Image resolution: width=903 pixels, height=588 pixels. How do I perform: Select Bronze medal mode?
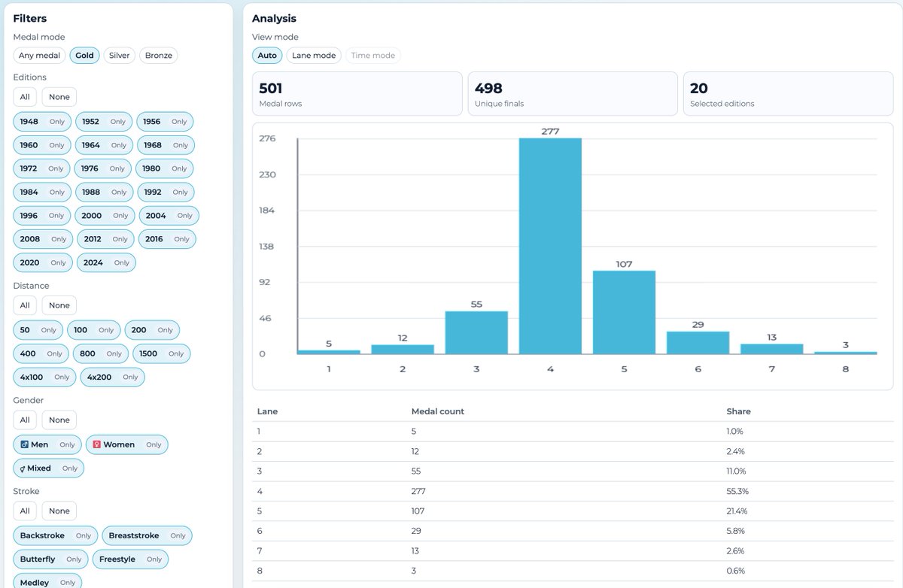click(158, 56)
